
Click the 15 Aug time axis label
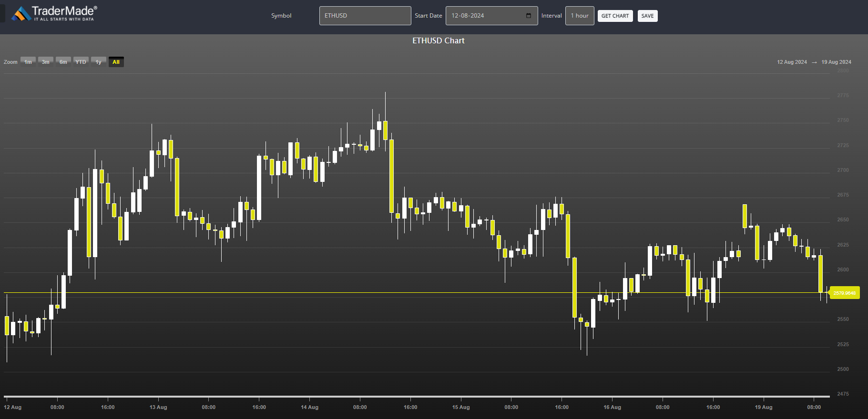click(x=461, y=407)
